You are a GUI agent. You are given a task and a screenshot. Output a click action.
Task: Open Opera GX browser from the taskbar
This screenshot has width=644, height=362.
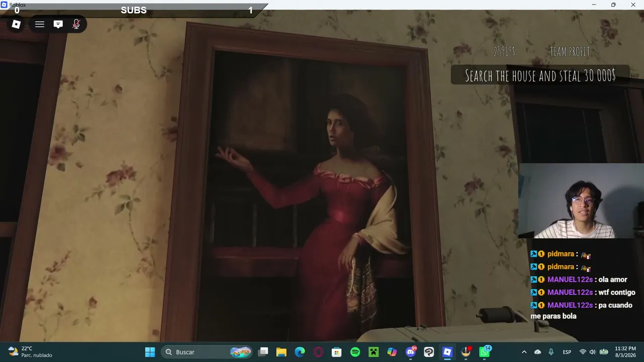click(318, 352)
